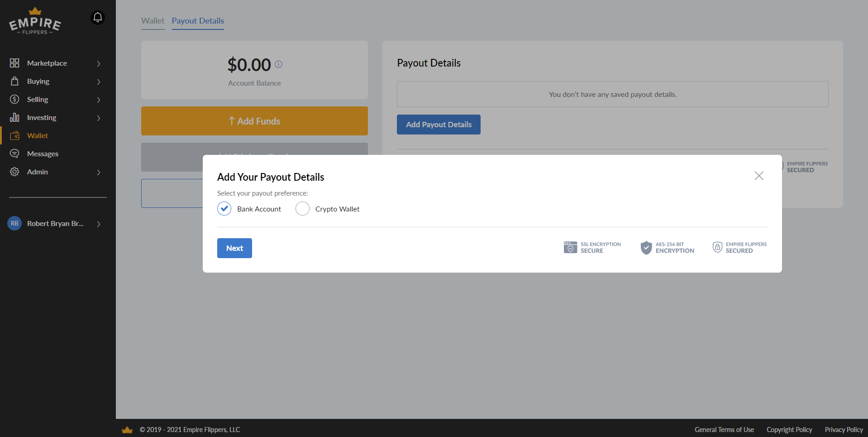Image resolution: width=868 pixels, height=437 pixels.
Task: Click the Selling dollar icon
Action: [x=14, y=99]
